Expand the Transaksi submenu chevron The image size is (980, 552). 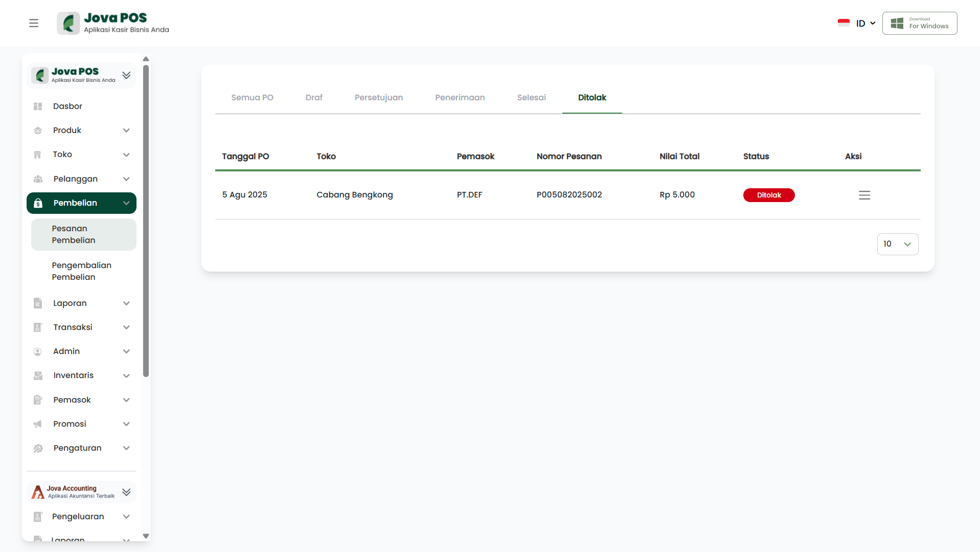[126, 327]
